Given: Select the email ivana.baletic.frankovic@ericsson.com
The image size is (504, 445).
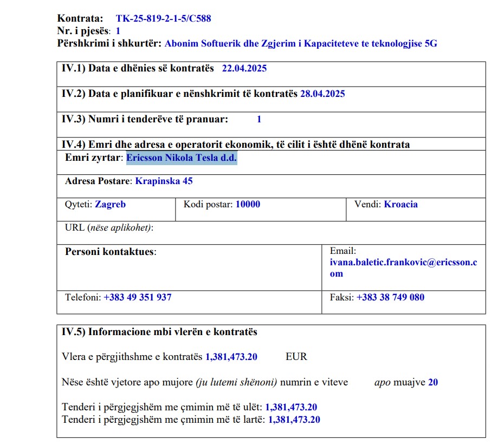Looking at the screenshot, I should click(x=403, y=268).
